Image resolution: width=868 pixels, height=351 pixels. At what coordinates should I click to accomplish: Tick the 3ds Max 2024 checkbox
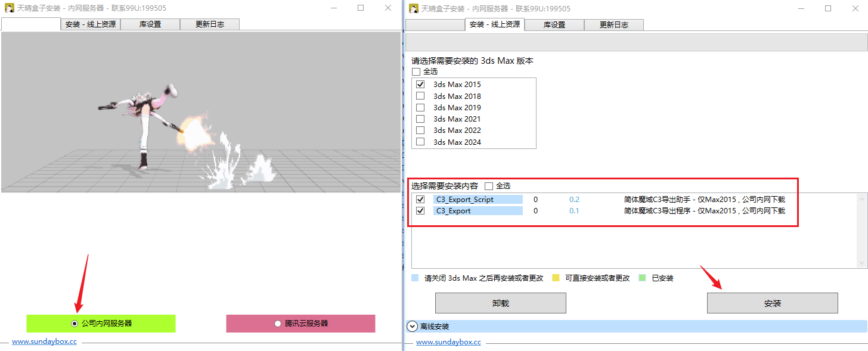point(420,142)
